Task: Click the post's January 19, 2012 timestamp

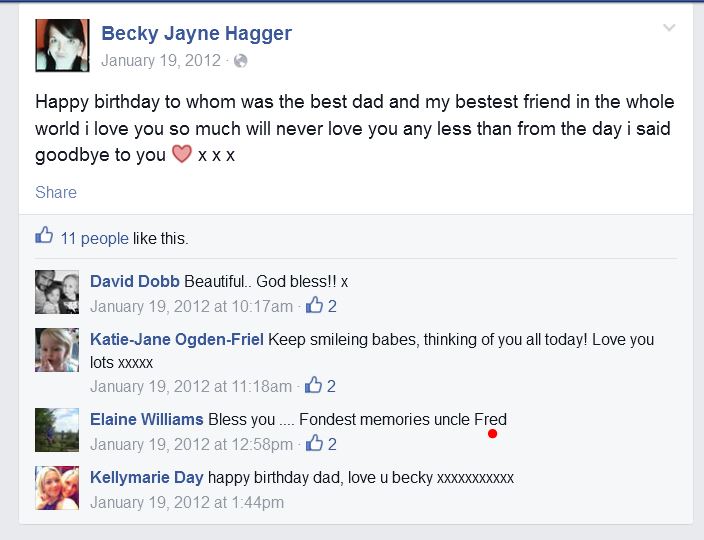Action: pyautogui.click(x=161, y=61)
